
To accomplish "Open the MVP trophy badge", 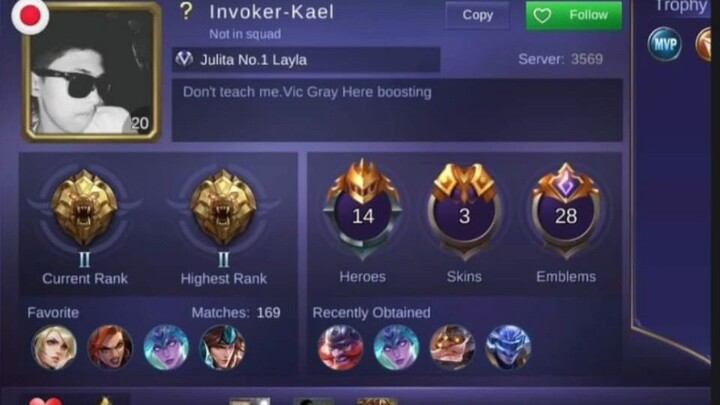I will coord(664,44).
